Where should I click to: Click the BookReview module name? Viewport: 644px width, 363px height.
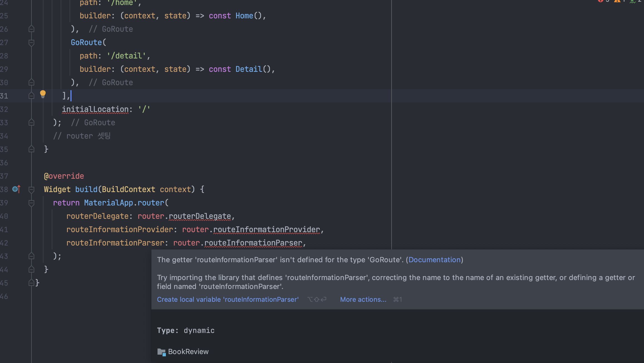tap(188, 352)
